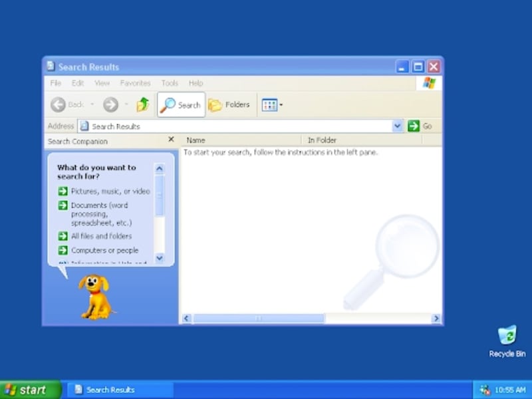The width and height of the screenshot is (532, 399).
Task: Click the Rover search dog character
Action: (x=94, y=296)
